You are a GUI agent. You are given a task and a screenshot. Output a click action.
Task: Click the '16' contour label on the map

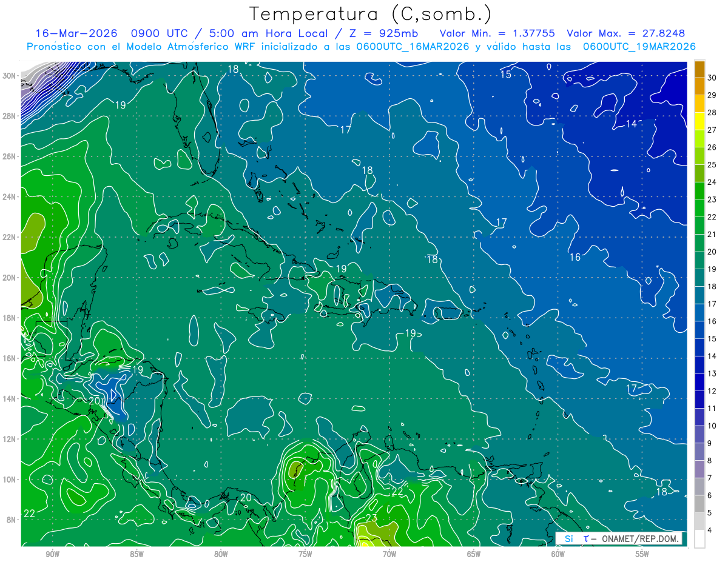575,258
